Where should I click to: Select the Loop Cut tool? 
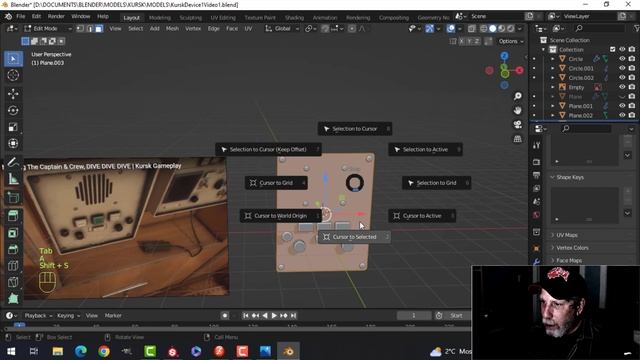(13, 266)
